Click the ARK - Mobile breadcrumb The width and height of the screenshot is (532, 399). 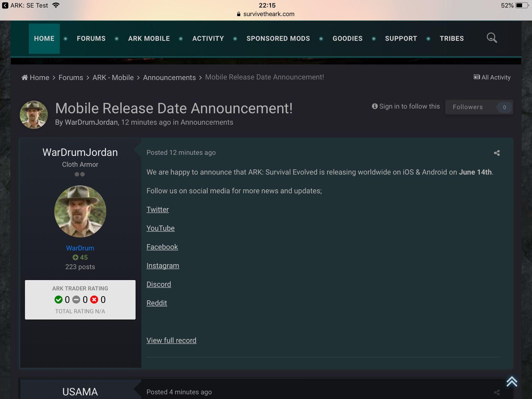pos(113,78)
